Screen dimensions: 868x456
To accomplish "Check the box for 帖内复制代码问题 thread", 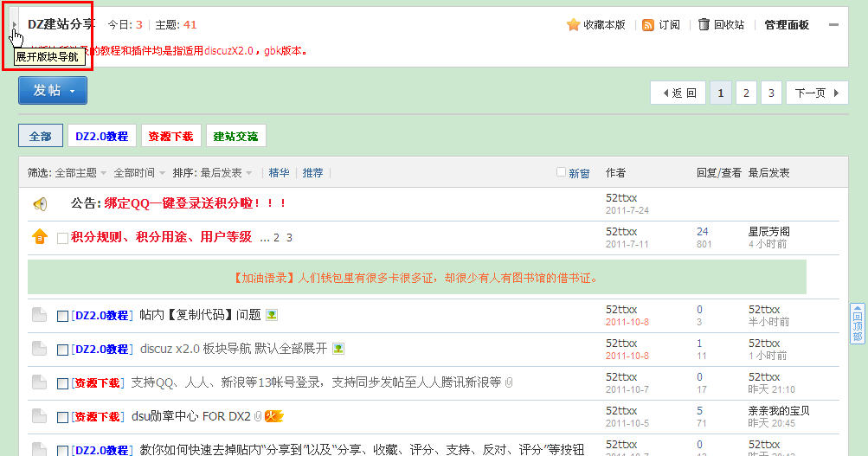I will tap(62, 317).
